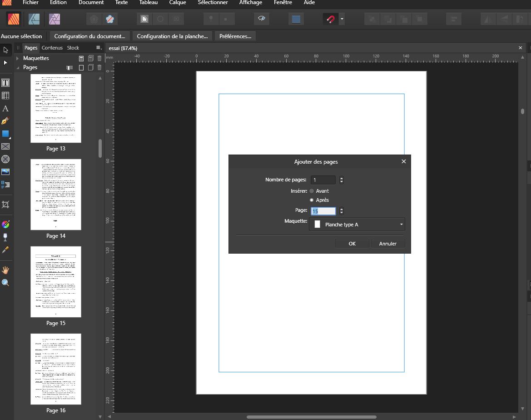Switch to the Stock tab
Screen dimensions: 531x420
[x=73, y=48]
